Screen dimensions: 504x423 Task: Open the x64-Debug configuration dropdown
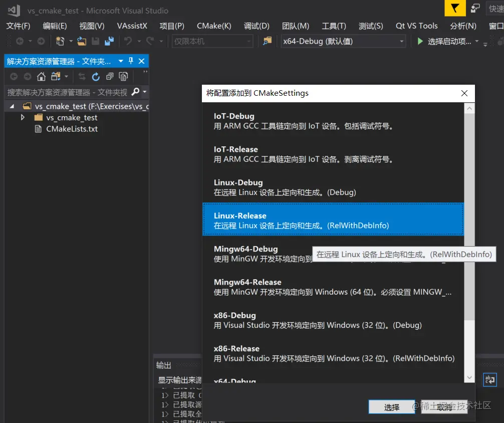343,41
